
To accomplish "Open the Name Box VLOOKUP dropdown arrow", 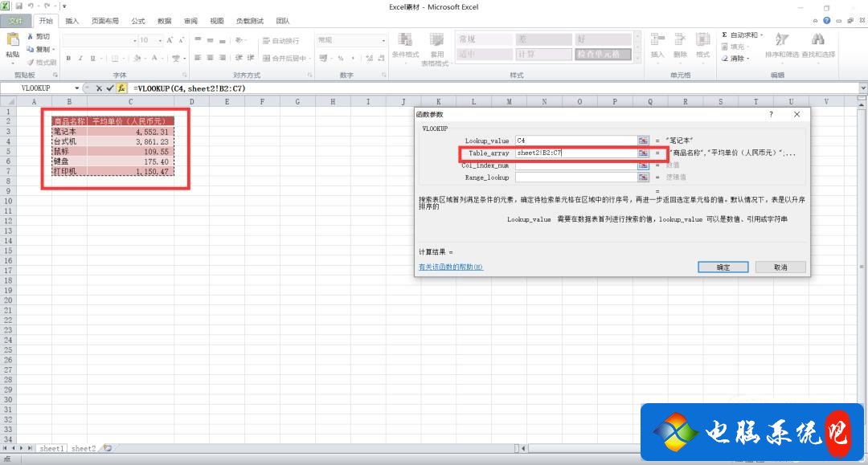I will coord(77,88).
